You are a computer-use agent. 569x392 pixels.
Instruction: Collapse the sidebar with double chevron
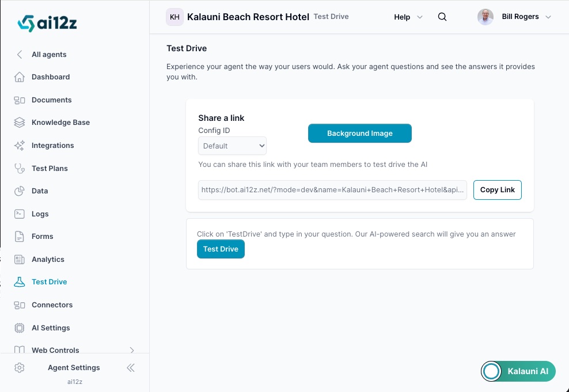131,368
